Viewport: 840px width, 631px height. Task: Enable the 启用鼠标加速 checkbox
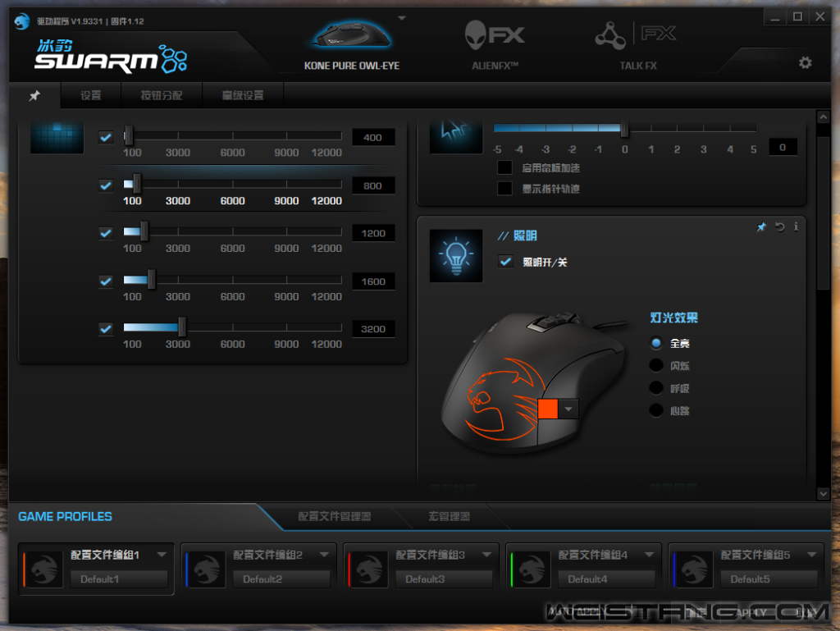coord(504,167)
